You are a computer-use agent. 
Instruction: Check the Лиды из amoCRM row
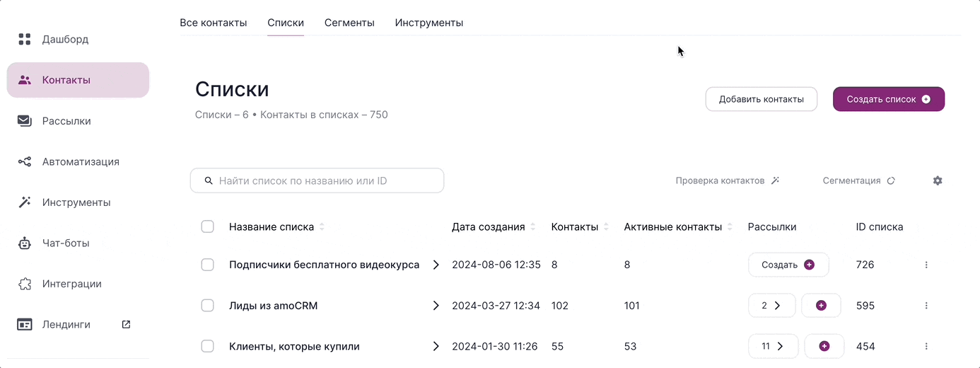(207, 306)
